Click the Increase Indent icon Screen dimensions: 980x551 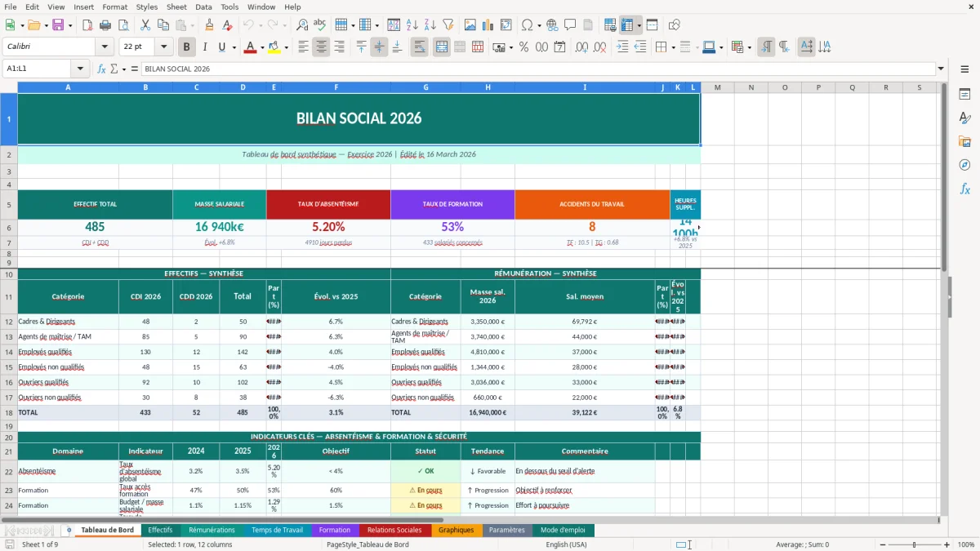click(622, 47)
